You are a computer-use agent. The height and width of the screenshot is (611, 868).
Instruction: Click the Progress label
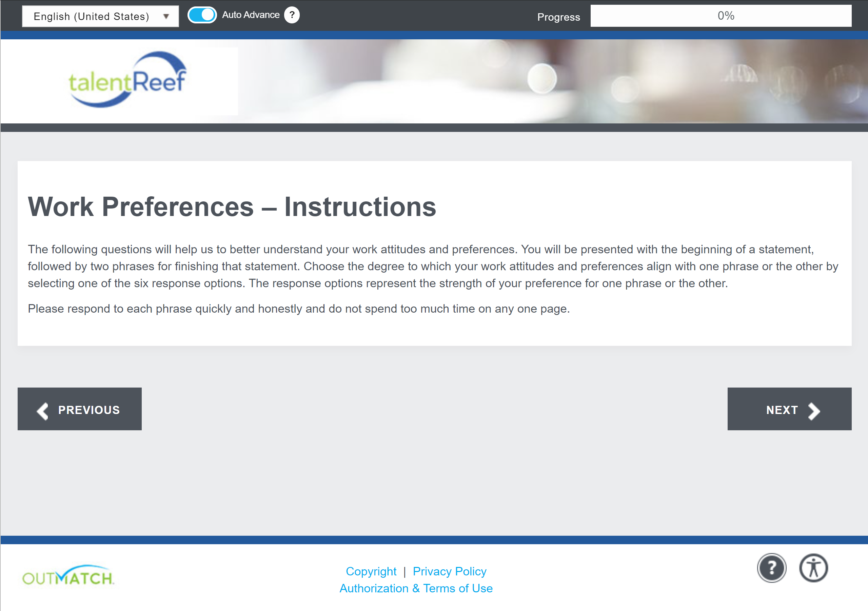(558, 17)
